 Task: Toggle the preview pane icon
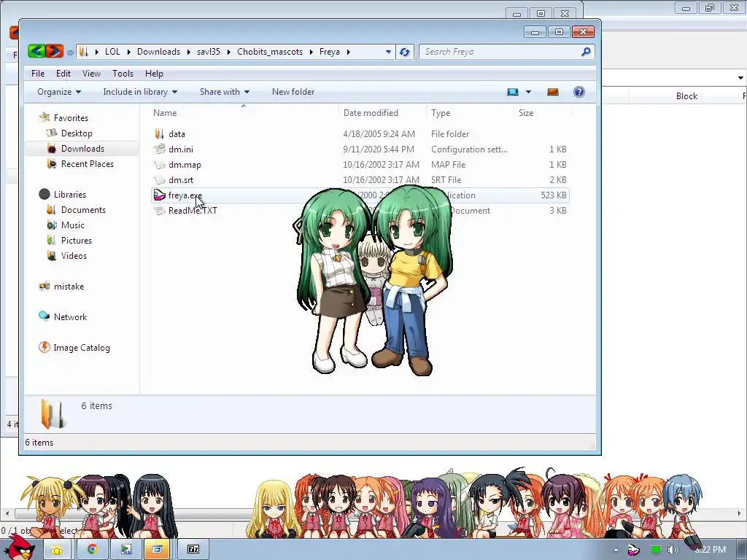553,92
